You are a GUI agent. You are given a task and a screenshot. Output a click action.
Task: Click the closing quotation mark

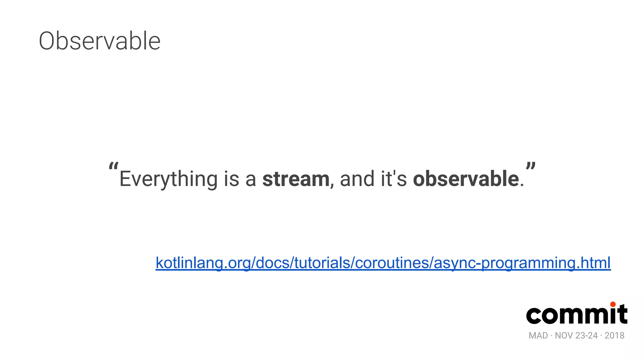[x=530, y=166]
